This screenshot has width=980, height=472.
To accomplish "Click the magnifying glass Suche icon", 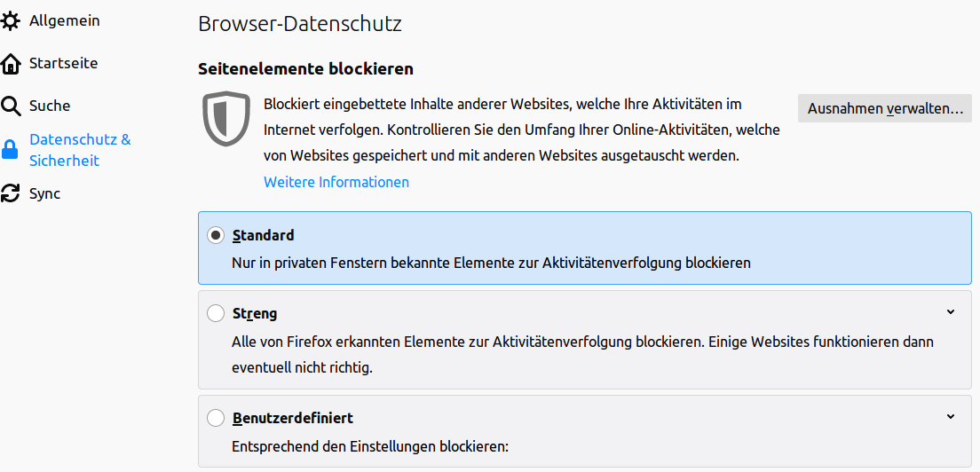I will tap(11, 106).
